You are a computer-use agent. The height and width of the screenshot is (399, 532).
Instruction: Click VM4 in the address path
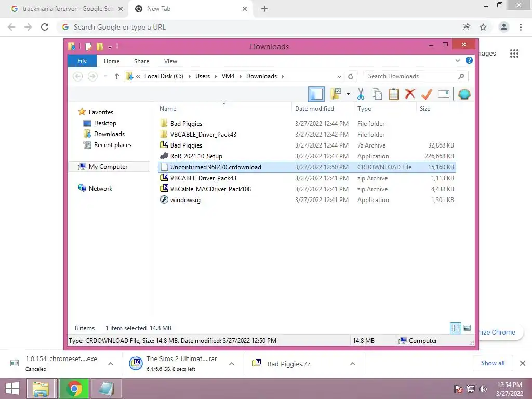(228, 76)
